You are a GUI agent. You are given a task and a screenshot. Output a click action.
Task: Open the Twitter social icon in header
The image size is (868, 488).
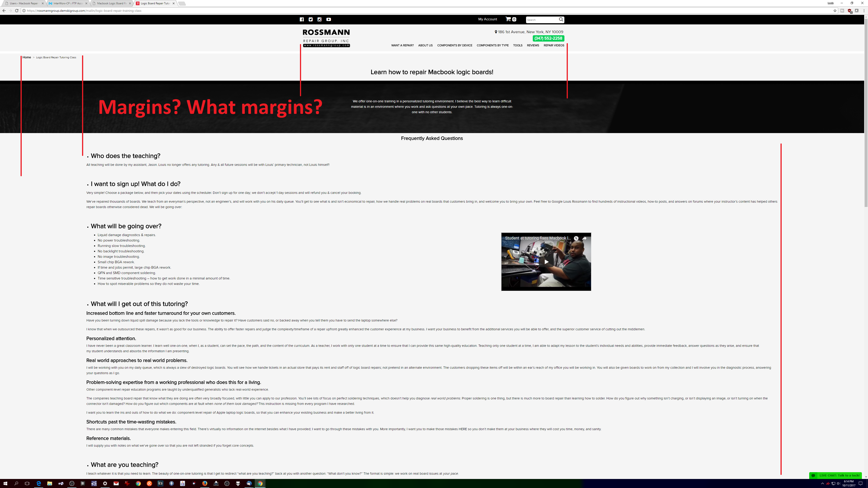(311, 19)
